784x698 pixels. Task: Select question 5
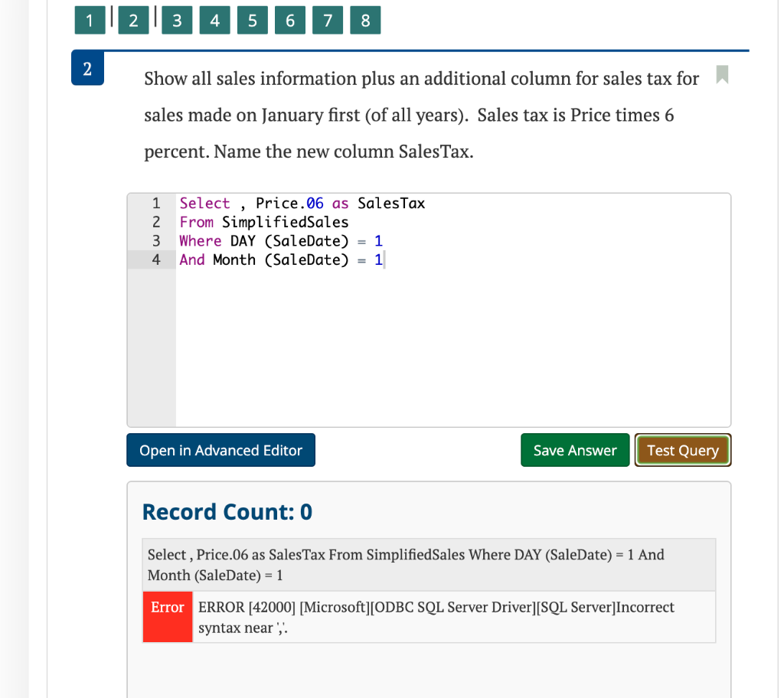pyautogui.click(x=252, y=21)
